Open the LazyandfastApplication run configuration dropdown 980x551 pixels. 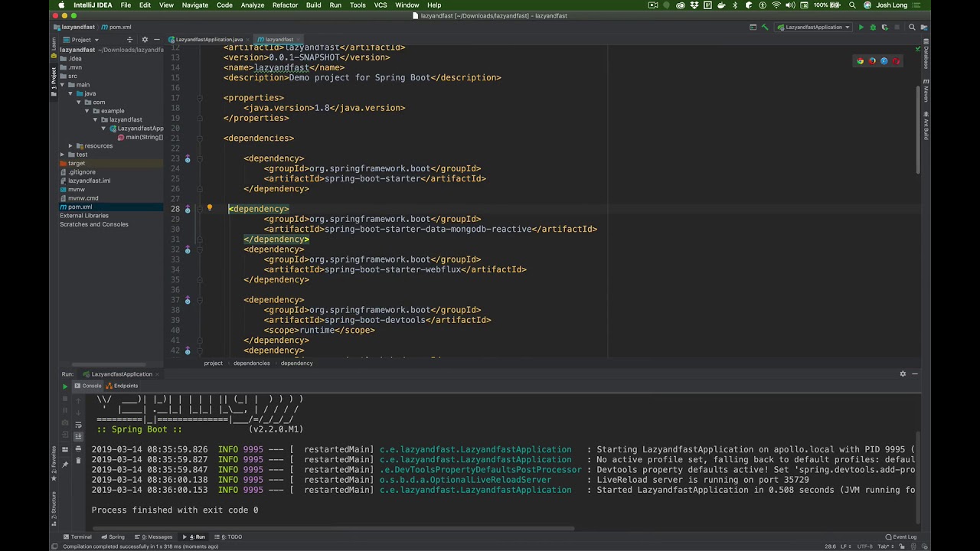(x=813, y=28)
